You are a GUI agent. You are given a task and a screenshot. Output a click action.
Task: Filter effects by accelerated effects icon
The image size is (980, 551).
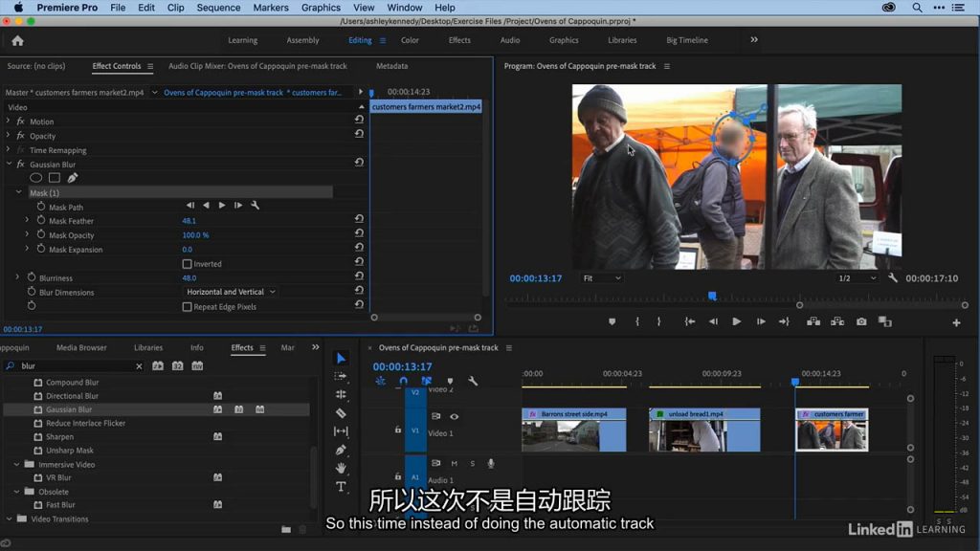pos(158,365)
